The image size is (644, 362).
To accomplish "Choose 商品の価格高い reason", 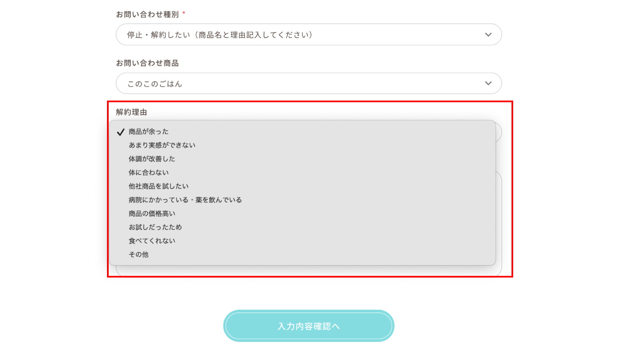I will click(302, 214).
